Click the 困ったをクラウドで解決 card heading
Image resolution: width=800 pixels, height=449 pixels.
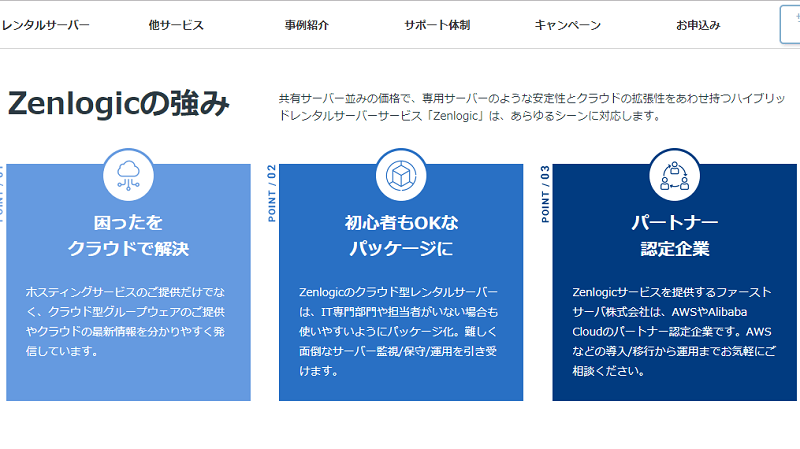point(128,235)
